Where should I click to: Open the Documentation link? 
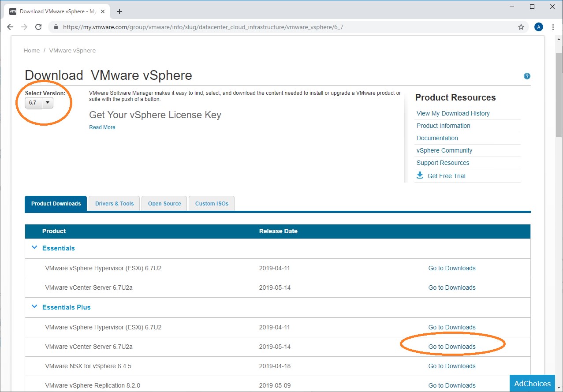pos(437,138)
